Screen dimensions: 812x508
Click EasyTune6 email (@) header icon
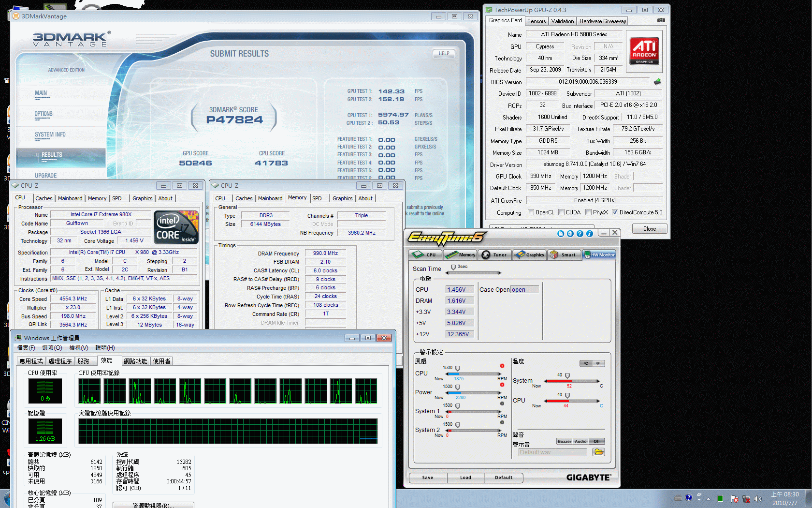coord(570,233)
